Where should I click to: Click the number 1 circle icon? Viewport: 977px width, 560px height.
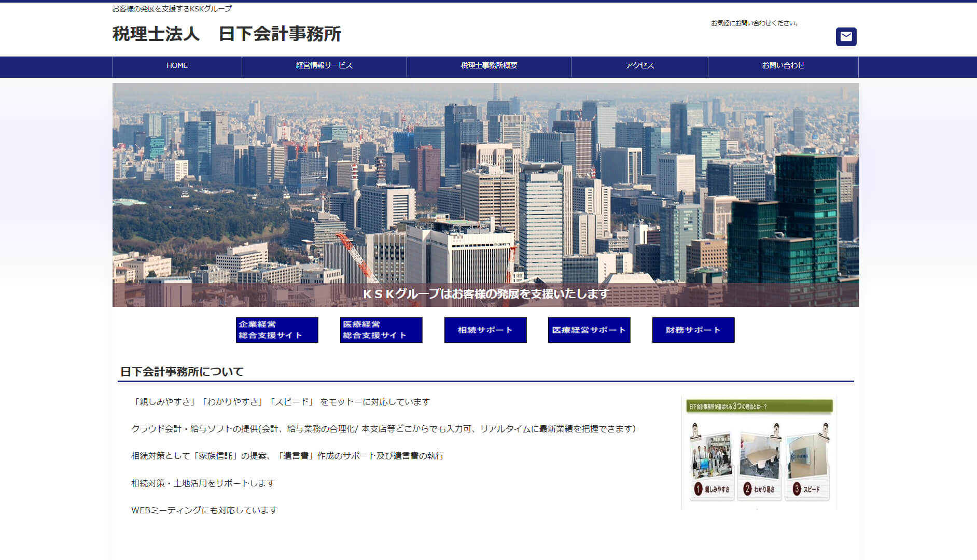coord(698,489)
